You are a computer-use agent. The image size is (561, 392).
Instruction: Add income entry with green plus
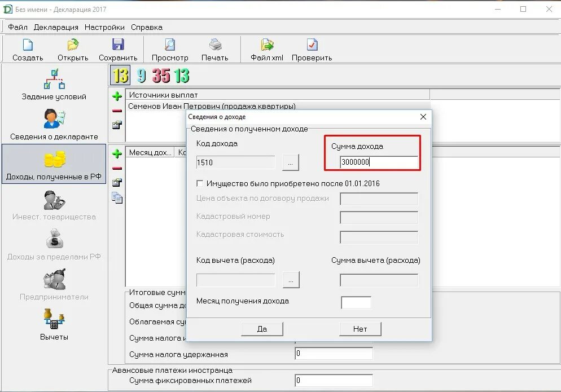117,154
